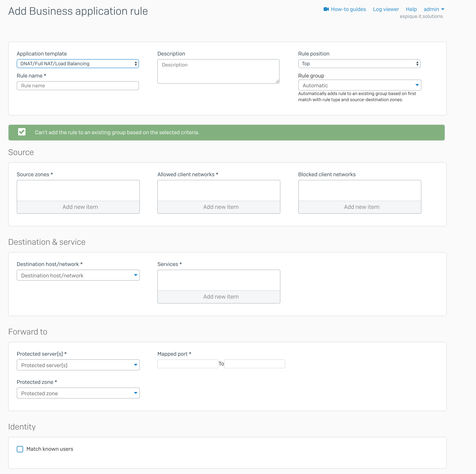
Task: Expand the Protected server(s) dropdown
Action: tap(78, 365)
